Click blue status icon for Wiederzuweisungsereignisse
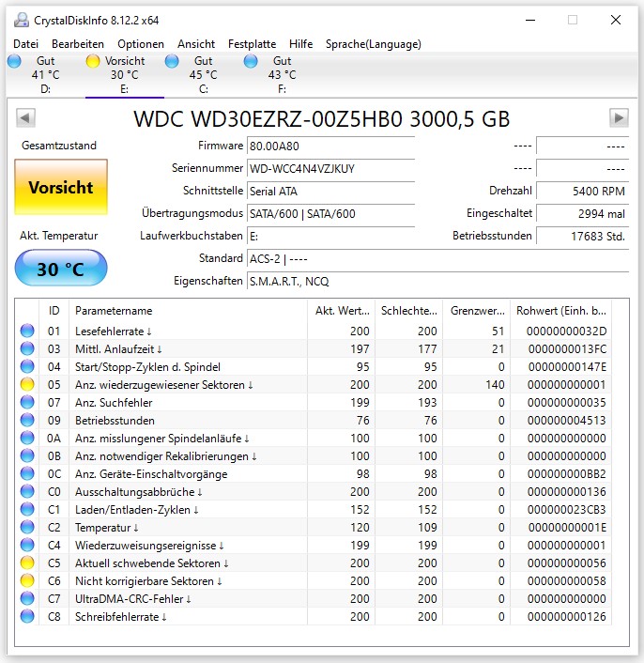This screenshot has height=663, width=644. click(x=27, y=545)
